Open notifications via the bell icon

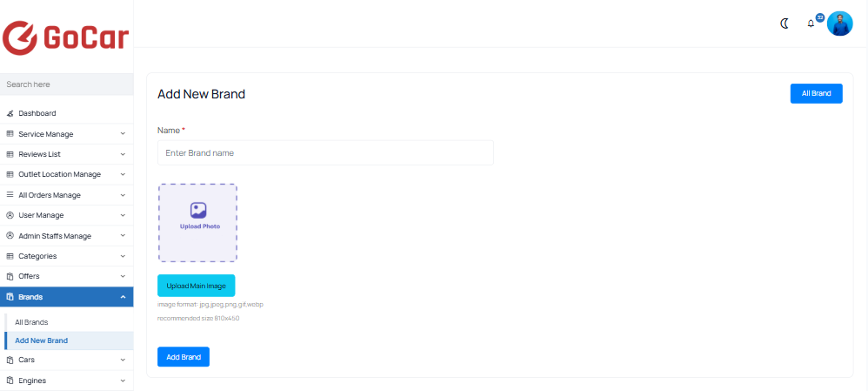pyautogui.click(x=811, y=24)
